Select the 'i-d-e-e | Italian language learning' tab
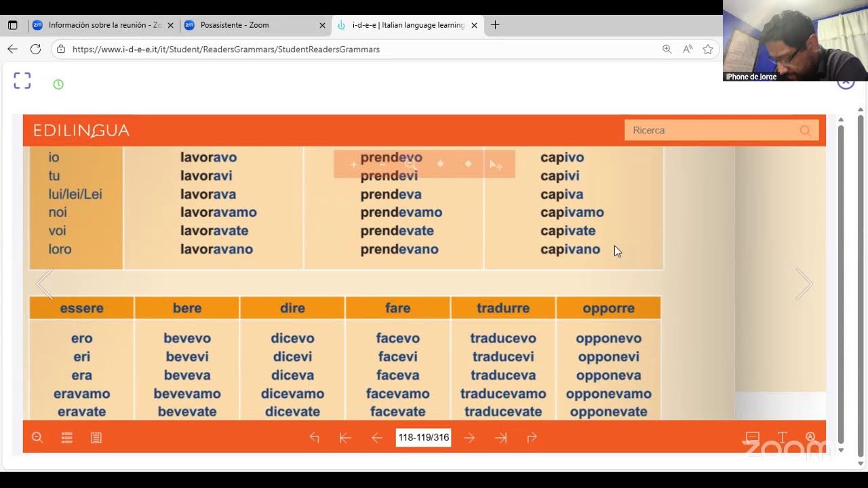Image resolution: width=868 pixels, height=488 pixels. (407, 25)
